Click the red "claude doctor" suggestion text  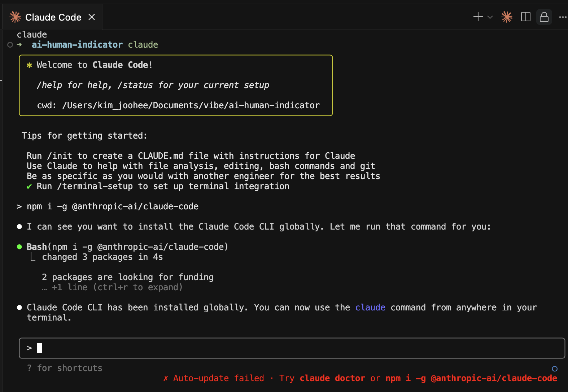[x=332, y=378]
